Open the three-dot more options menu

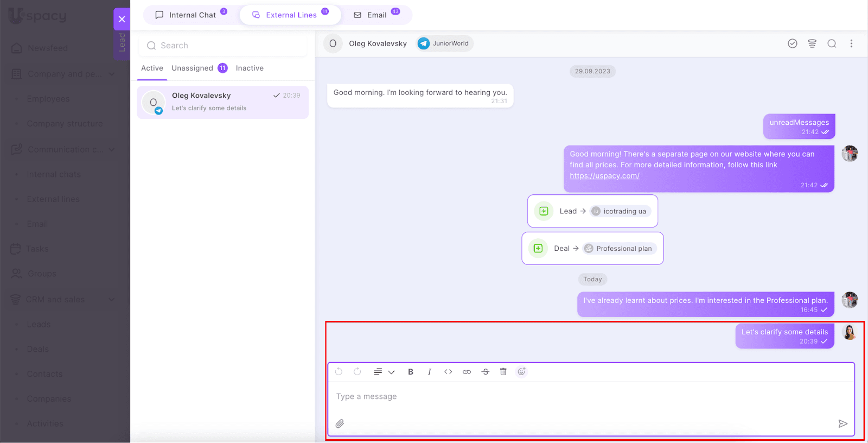[851, 43]
